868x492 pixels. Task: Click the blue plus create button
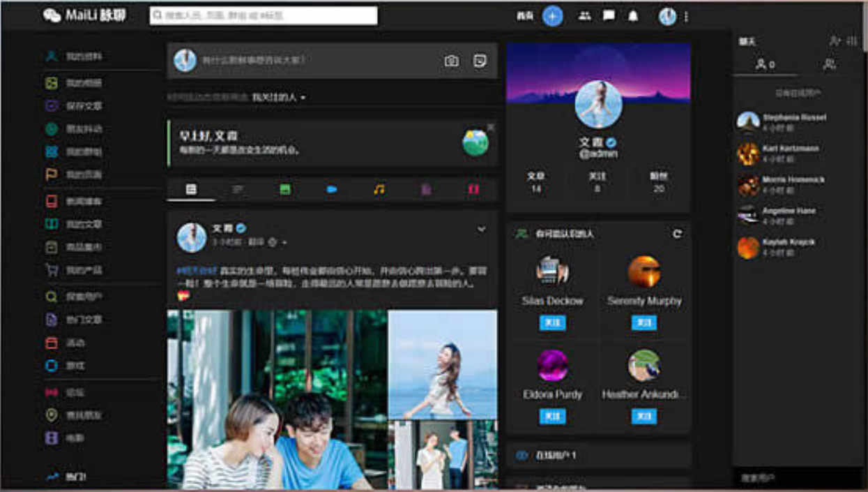click(551, 16)
